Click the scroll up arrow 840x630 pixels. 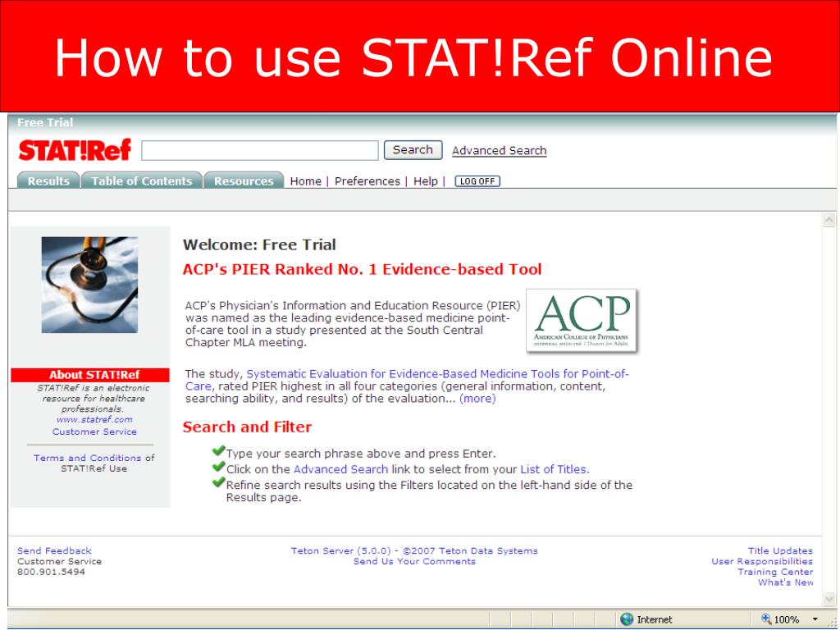[x=829, y=220]
